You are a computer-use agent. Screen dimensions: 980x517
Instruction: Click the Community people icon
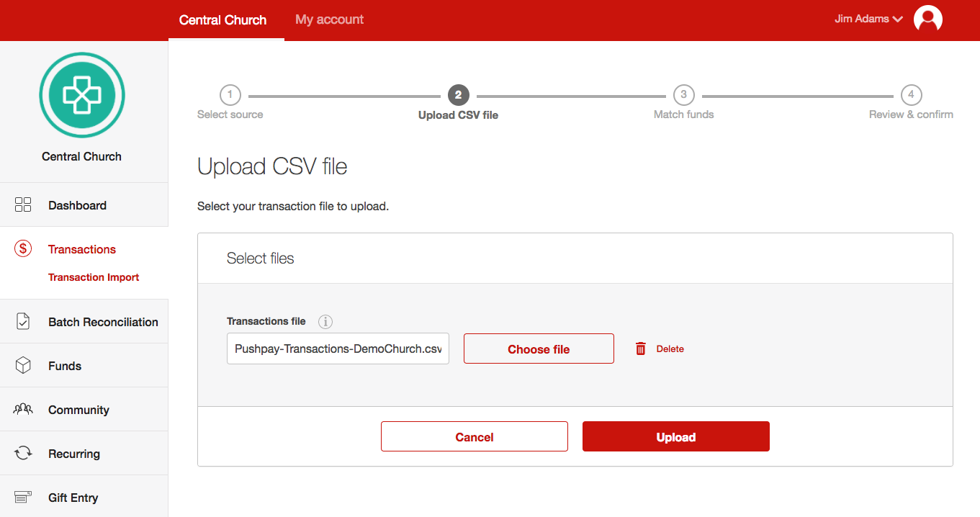tap(23, 410)
